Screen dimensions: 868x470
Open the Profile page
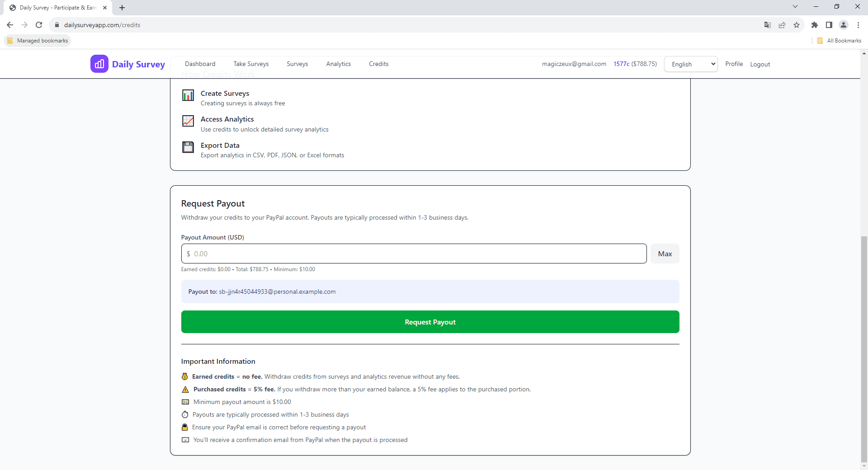click(x=734, y=64)
